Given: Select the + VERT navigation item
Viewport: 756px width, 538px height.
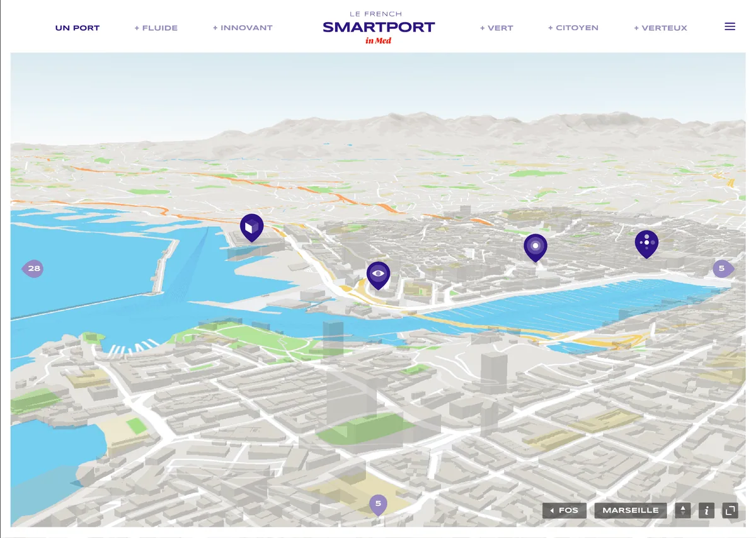Looking at the screenshot, I should 497,28.
